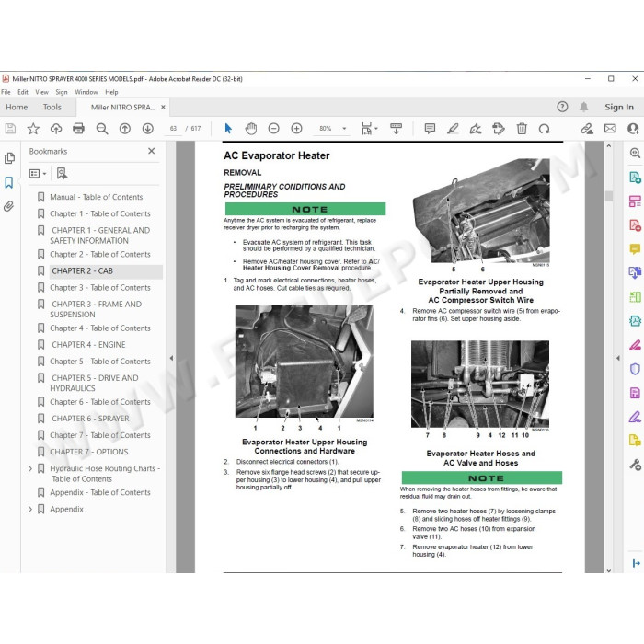Print the document with printer icon
644x644 pixels.
[78, 129]
